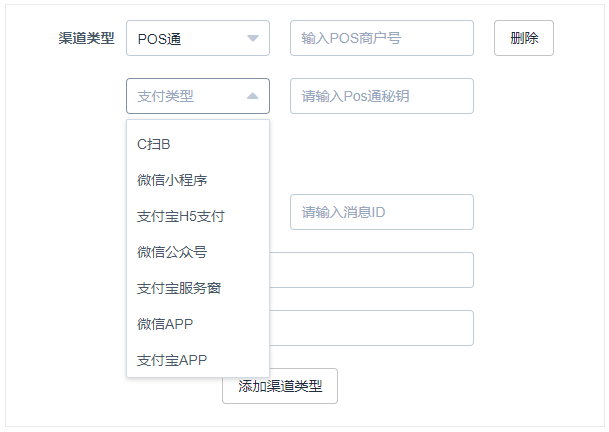Collapse the 支付类型 list via up arrow
This screenshot has height=432, width=609.
(x=253, y=96)
